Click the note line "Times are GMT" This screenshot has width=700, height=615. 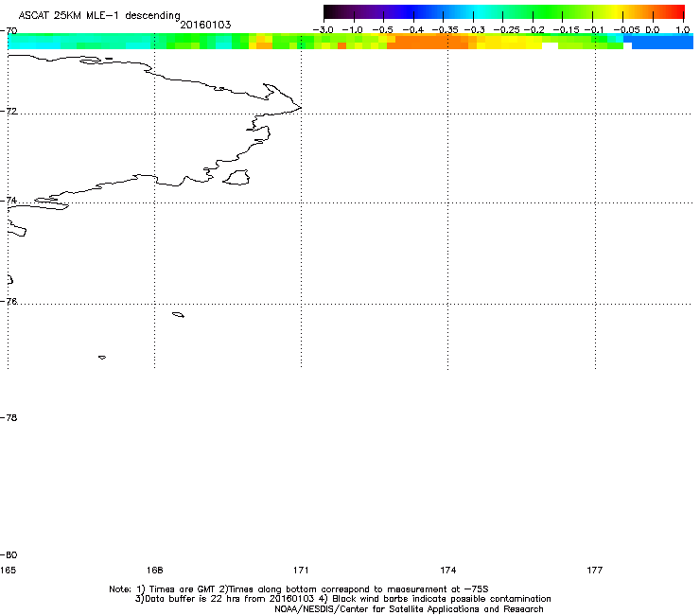(x=299, y=589)
